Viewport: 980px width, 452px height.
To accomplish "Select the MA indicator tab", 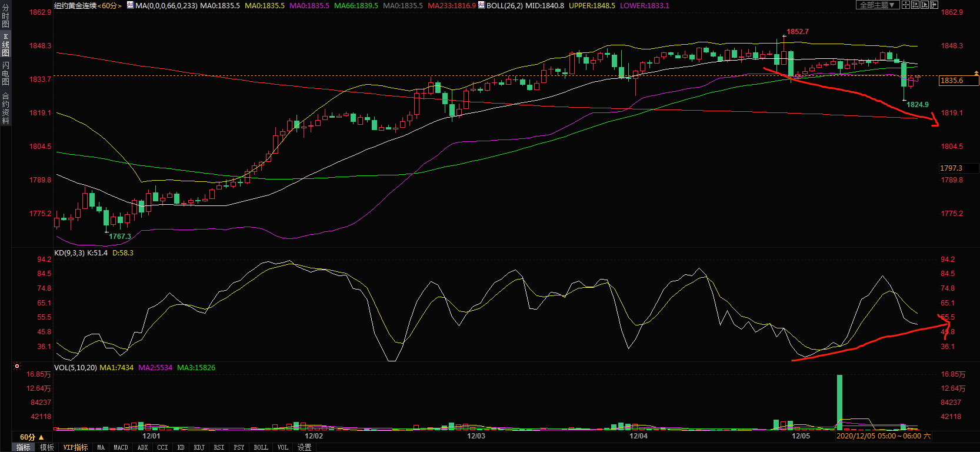I will pos(101,447).
